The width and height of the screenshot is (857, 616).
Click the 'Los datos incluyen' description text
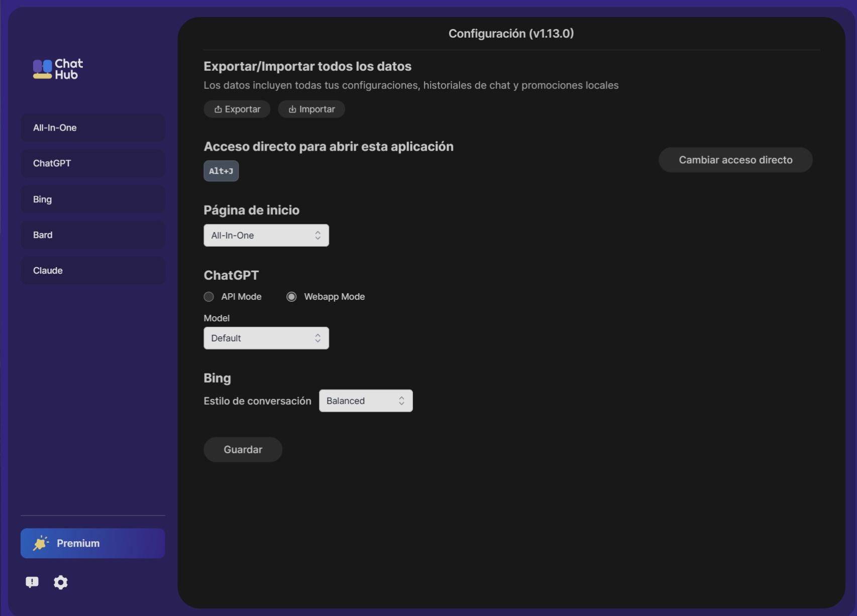coord(411,85)
